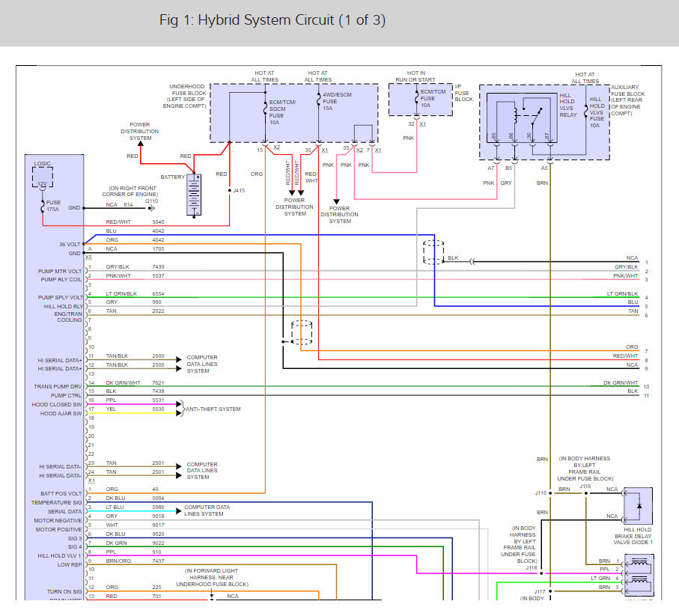Image resolution: width=679 pixels, height=616 pixels.
Task: Click the J415 splice dot
Action: click(230, 190)
